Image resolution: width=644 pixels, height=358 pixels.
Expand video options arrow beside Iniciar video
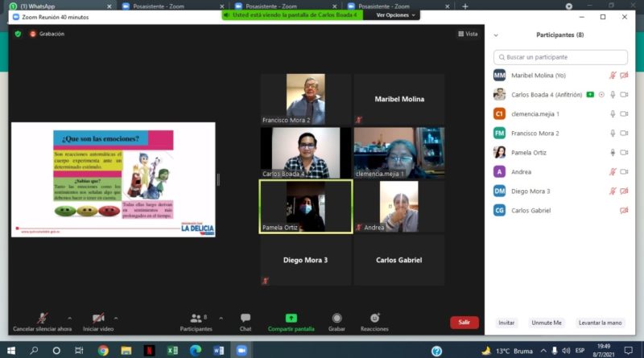[117, 317]
